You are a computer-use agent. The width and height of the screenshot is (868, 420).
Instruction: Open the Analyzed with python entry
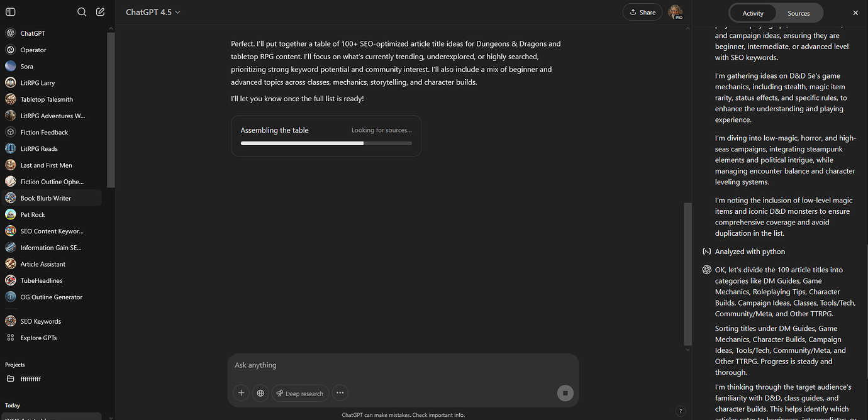pyautogui.click(x=749, y=251)
